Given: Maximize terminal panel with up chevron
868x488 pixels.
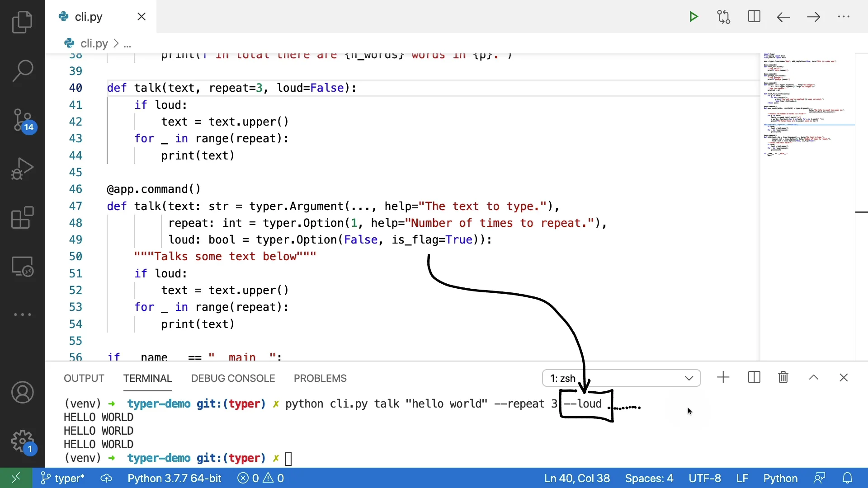Looking at the screenshot, I should click(x=814, y=377).
